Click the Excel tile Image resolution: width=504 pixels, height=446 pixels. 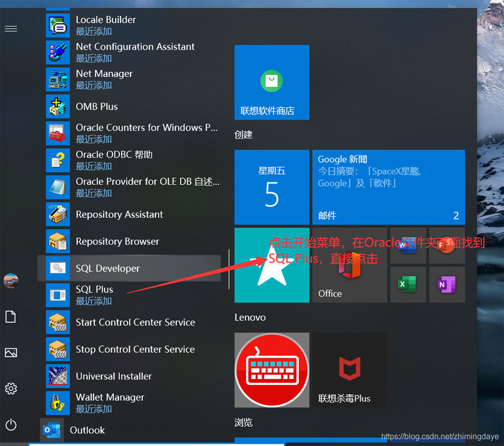tap(407, 284)
